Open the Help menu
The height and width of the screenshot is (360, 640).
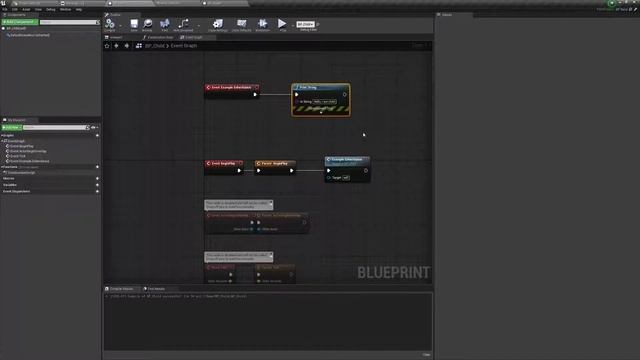click(79, 9)
